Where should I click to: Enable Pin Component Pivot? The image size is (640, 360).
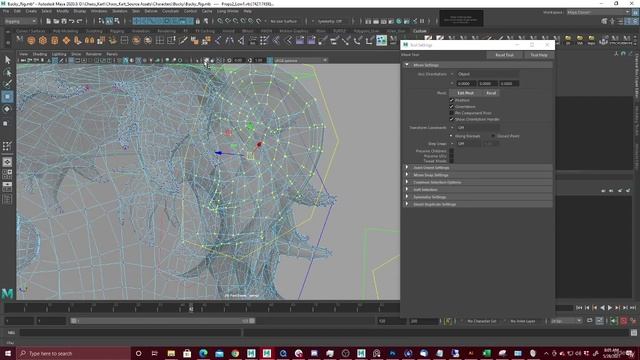tap(451, 113)
